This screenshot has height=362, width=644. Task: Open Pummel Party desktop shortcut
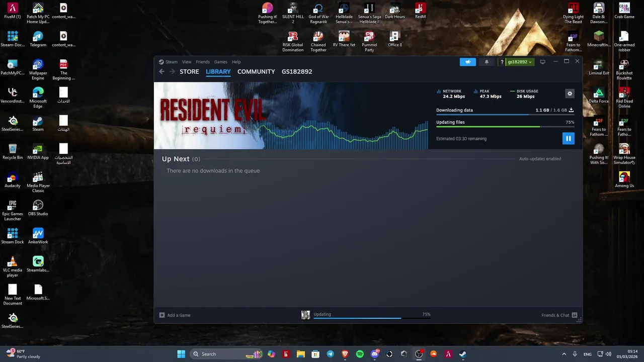(x=369, y=41)
